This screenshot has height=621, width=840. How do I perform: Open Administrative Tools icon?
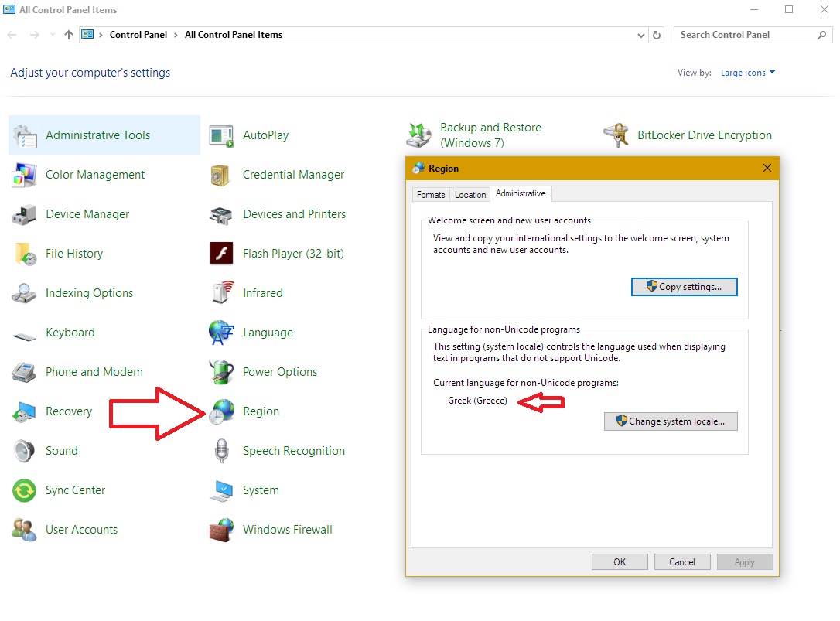(25, 135)
